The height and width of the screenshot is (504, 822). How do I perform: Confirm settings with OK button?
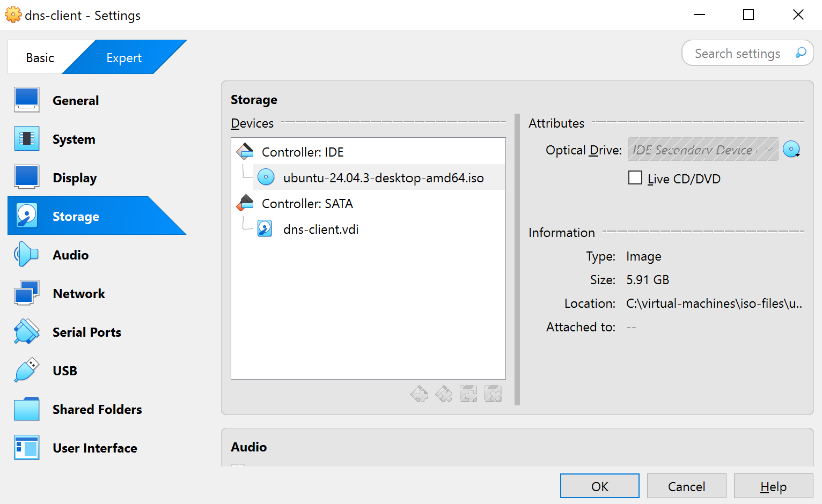tap(600, 486)
